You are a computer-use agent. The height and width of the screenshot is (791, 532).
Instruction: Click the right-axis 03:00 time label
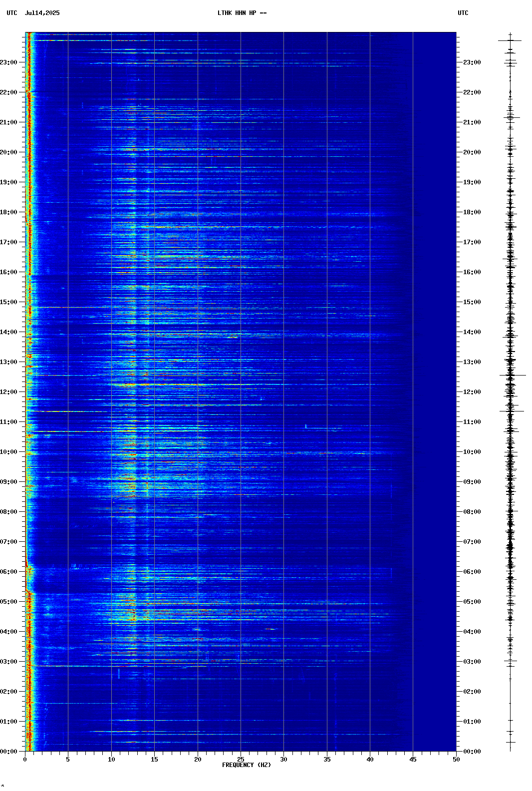[x=472, y=662]
